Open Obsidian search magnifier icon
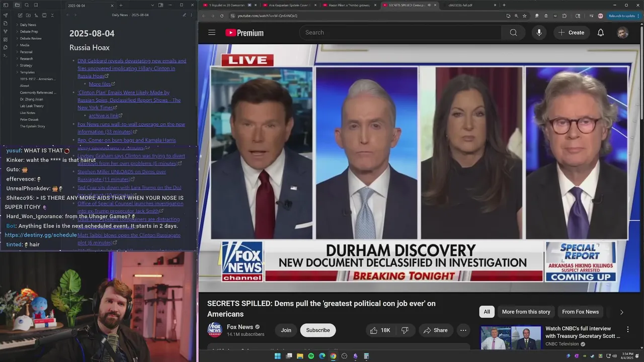Viewport: 644px width, 362px height. click(27, 5)
